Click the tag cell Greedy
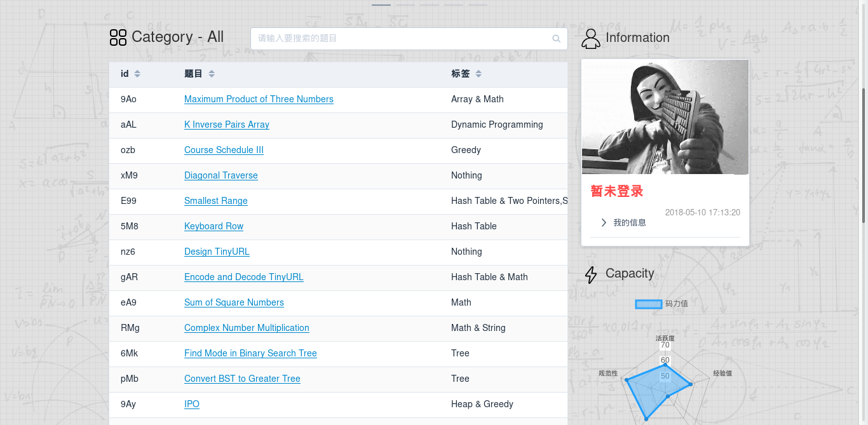The height and width of the screenshot is (425, 868). point(466,150)
